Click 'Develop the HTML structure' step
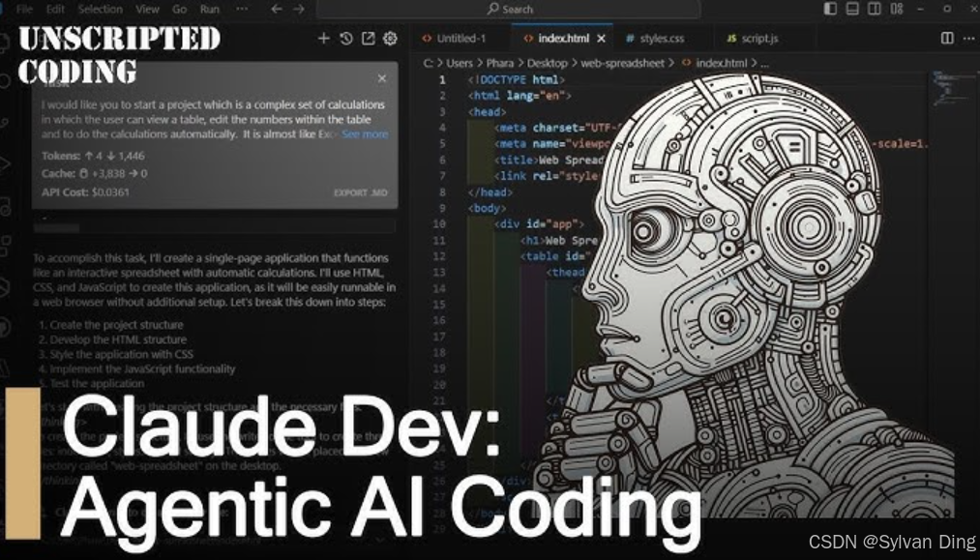The height and width of the screenshot is (560, 980). tap(118, 339)
